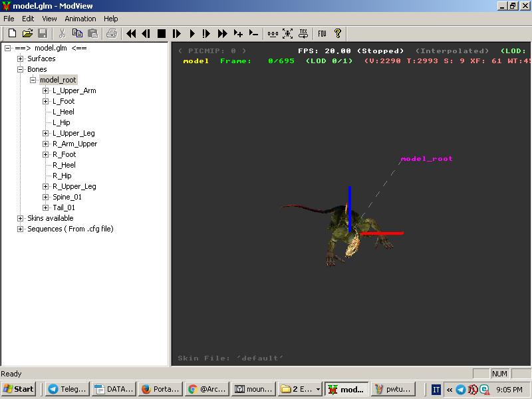Image resolution: width=532 pixels, height=399 pixels.
Task: Switch to the pwtu taskbar window
Action: pos(394,389)
